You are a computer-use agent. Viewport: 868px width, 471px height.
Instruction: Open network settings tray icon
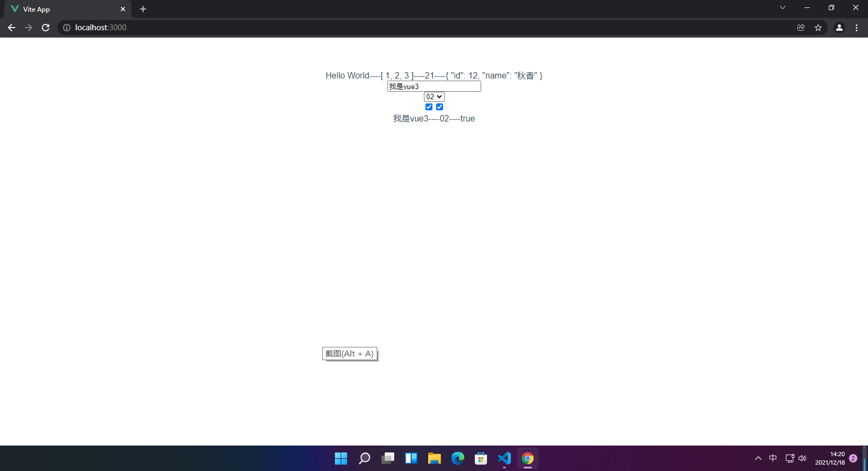point(790,458)
